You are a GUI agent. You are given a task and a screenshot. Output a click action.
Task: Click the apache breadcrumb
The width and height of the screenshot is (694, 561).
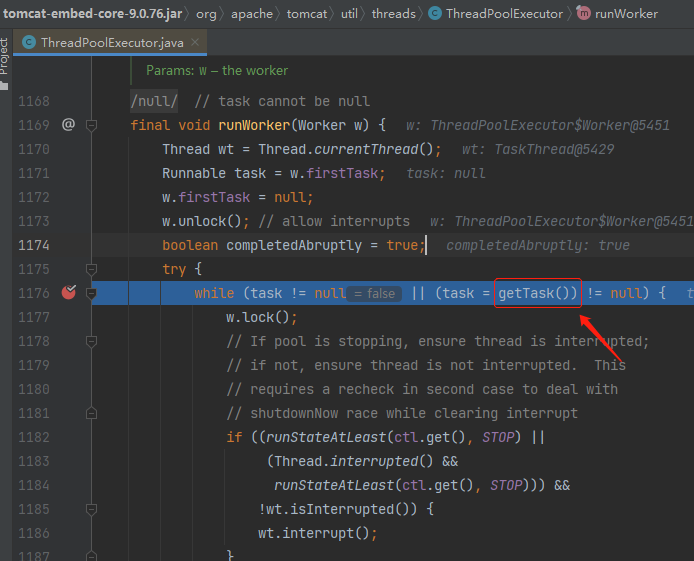[x=252, y=14]
